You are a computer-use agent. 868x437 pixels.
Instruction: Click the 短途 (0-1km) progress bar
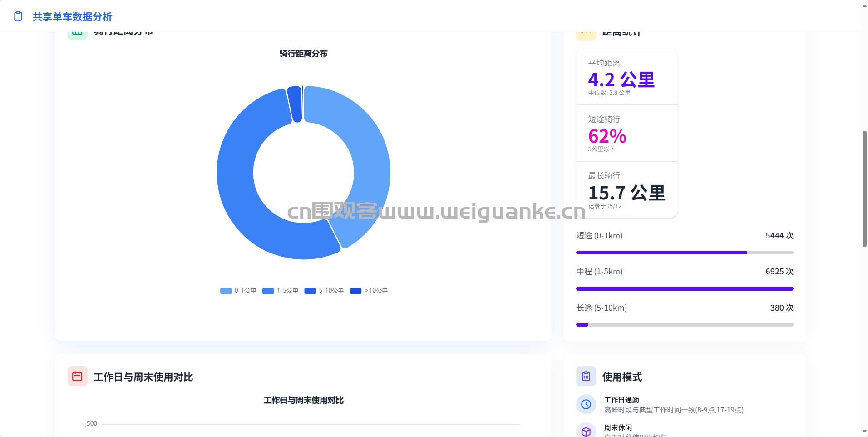click(684, 253)
